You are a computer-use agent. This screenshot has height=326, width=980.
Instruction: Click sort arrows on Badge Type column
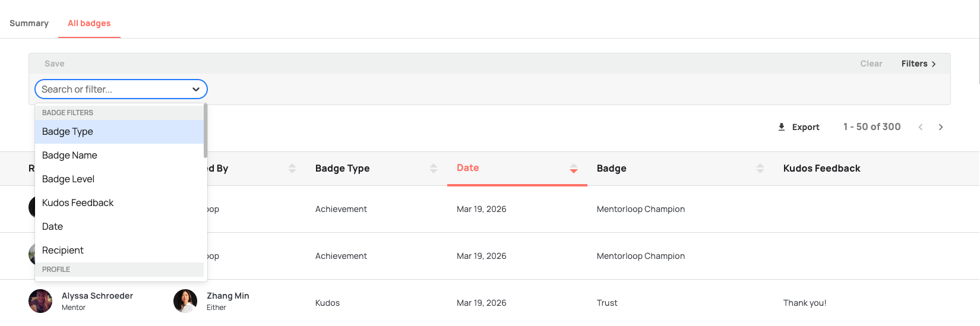click(x=434, y=169)
